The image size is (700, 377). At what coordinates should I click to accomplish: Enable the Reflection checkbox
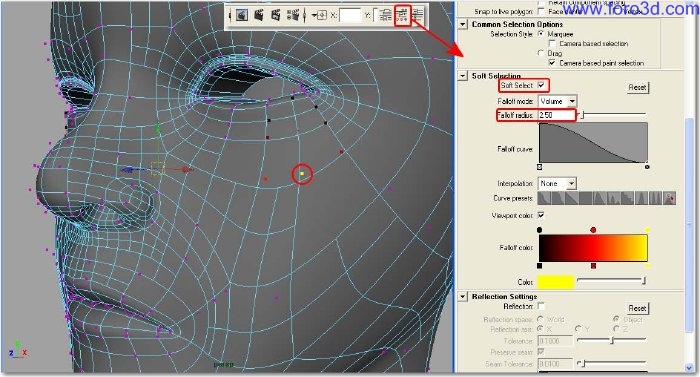point(541,306)
